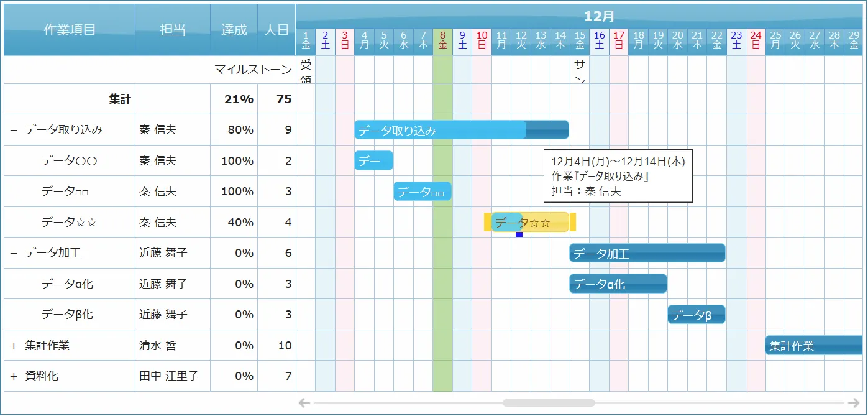The image size is (868, 416).
Task: Click the left scroll arrow of timeline
Action: point(304,403)
